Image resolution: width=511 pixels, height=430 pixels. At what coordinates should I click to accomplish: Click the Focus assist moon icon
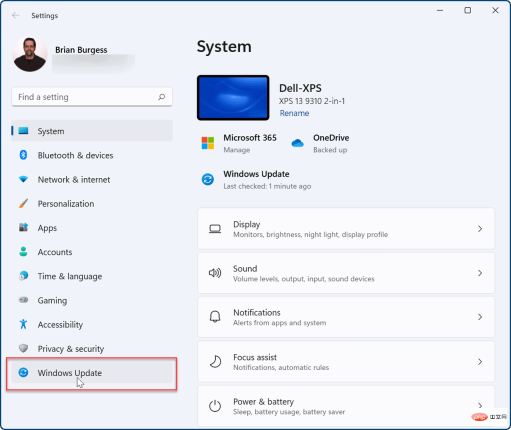[x=215, y=362]
